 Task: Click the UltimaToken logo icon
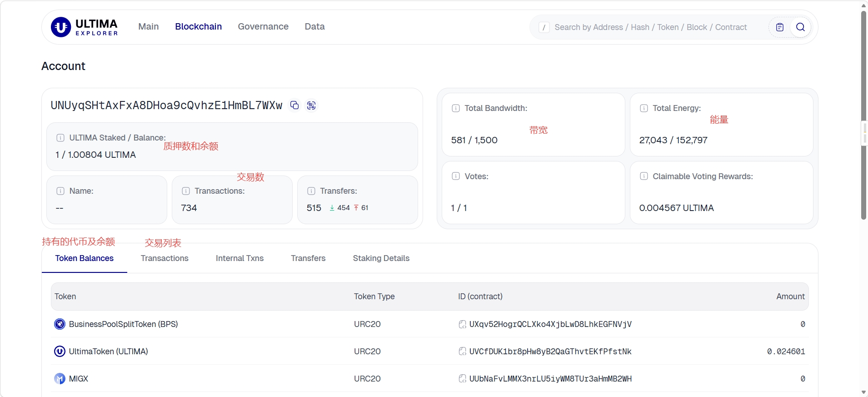(x=60, y=351)
